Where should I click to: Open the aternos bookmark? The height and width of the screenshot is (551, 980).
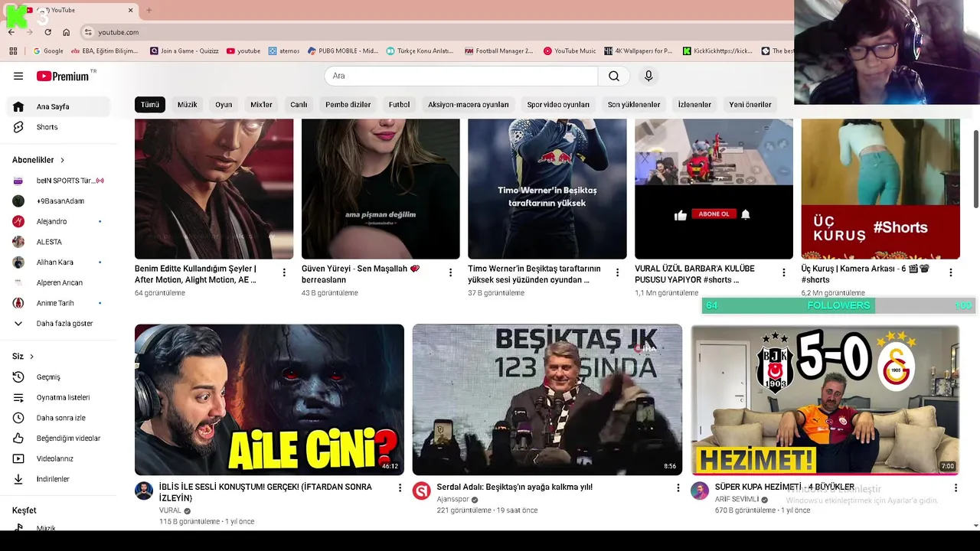[x=284, y=51]
